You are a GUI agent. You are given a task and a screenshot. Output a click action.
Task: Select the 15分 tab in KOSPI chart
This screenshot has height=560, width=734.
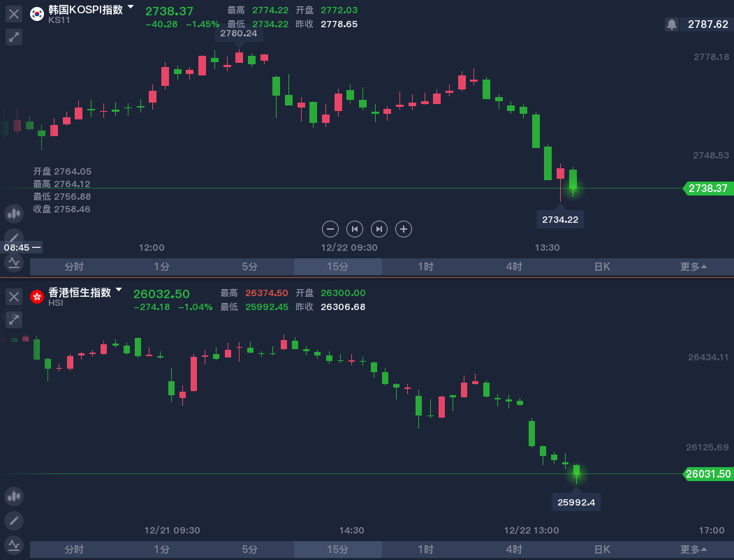pyautogui.click(x=338, y=267)
